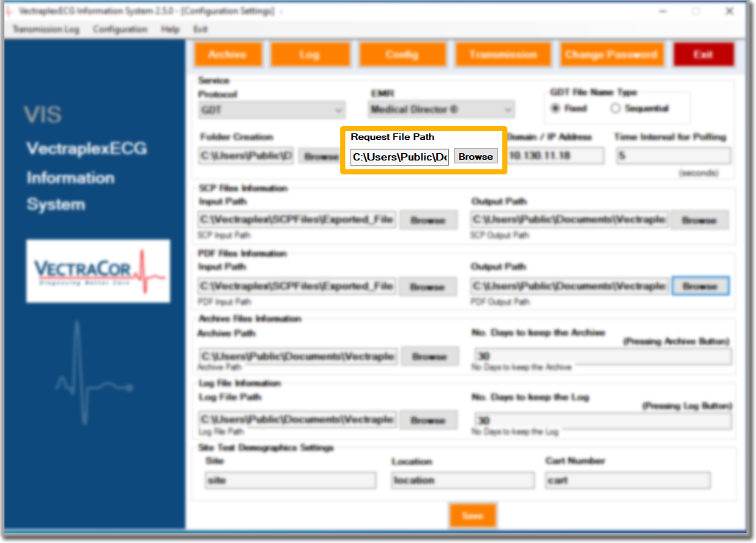Click the Domain / IP Address field
The width and height of the screenshot is (756, 543).
click(x=556, y=156)
